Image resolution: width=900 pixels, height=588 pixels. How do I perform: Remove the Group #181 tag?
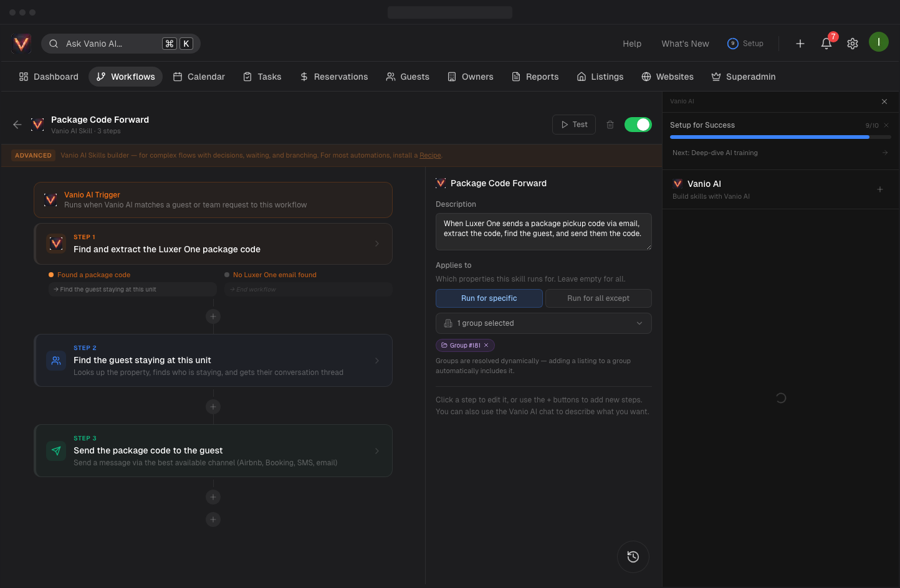[x=486, y=345]
